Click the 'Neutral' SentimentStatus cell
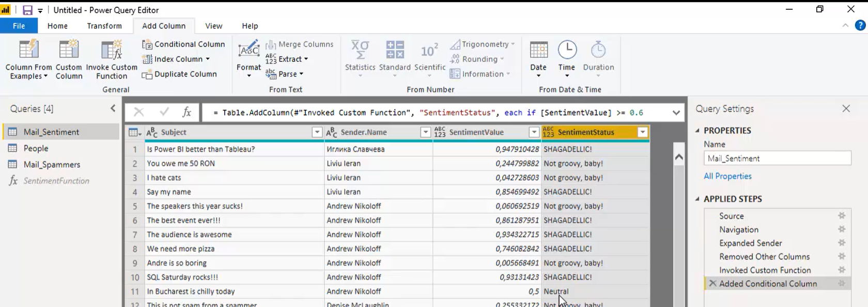 595,292
